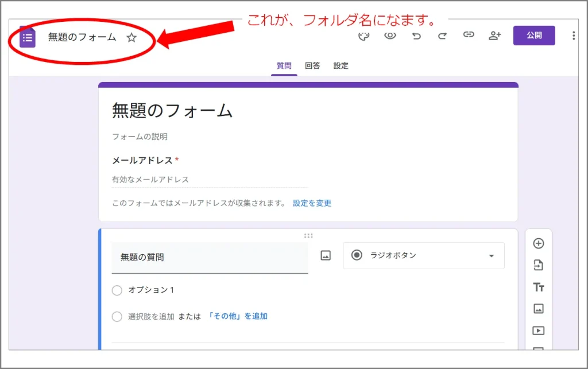Switch to the 回答 tab
Viewport: 588px width, 369px height.
pos(312,66)
